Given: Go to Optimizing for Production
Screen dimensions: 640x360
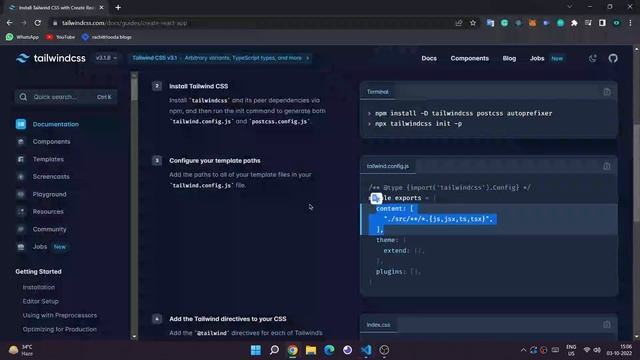Looking at the screenshot, I should coord(60,329).
